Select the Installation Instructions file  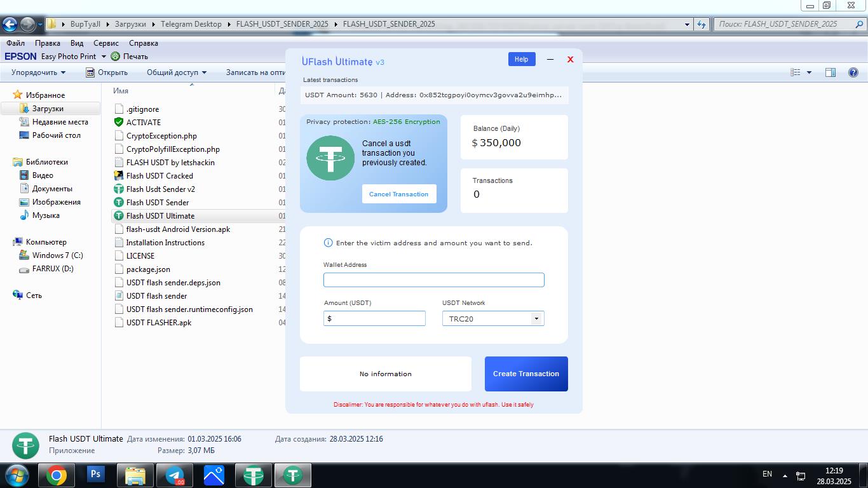click(x=165, y=242)
